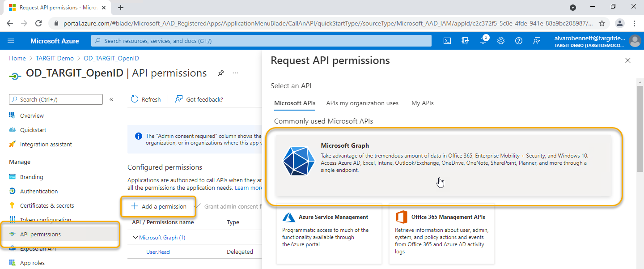The width and height of the screenshot is (644, 269).
Task: Close the Request API permissions browser tab
Action: (105, 8)
